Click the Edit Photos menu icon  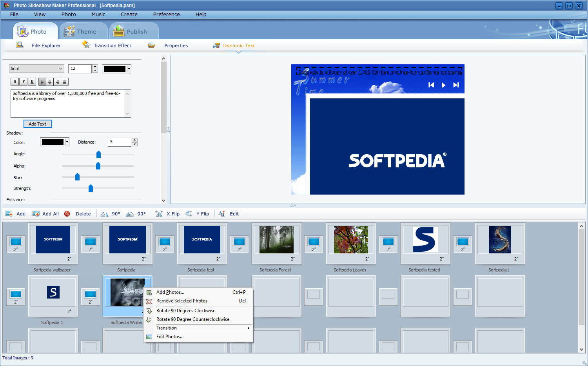tap(149, 337)
